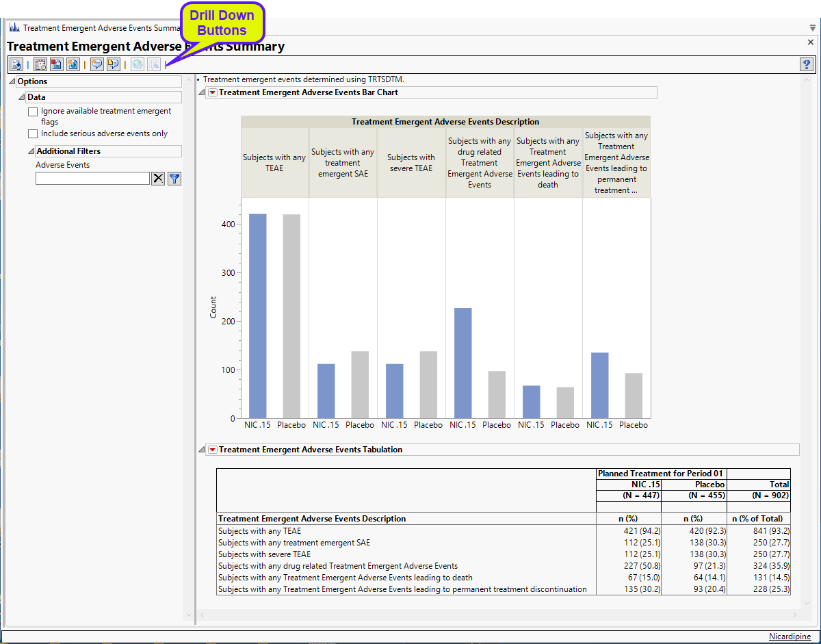This screenshot has width=821, height=644.
Task: Click in the Adverse Events text field
Action: (92, 179)
